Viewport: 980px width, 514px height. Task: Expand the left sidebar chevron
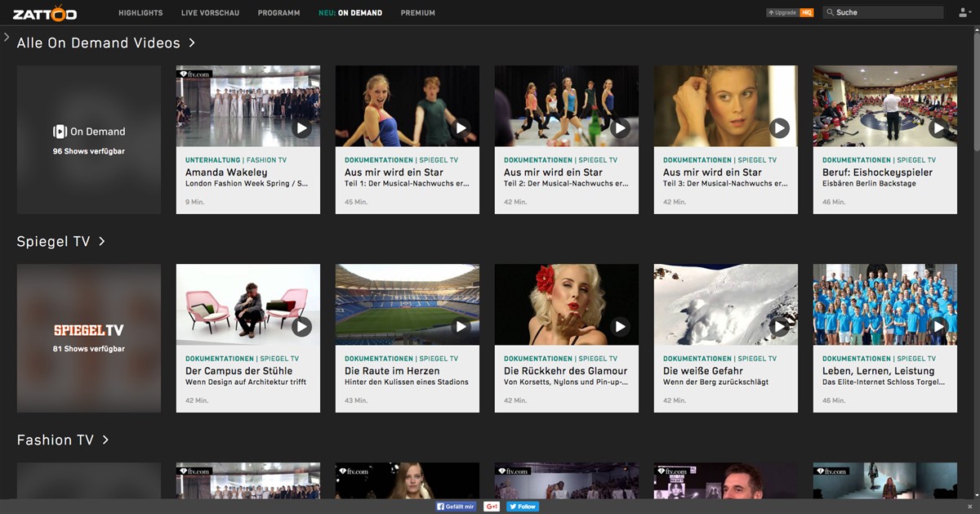(x=7, y=38)
